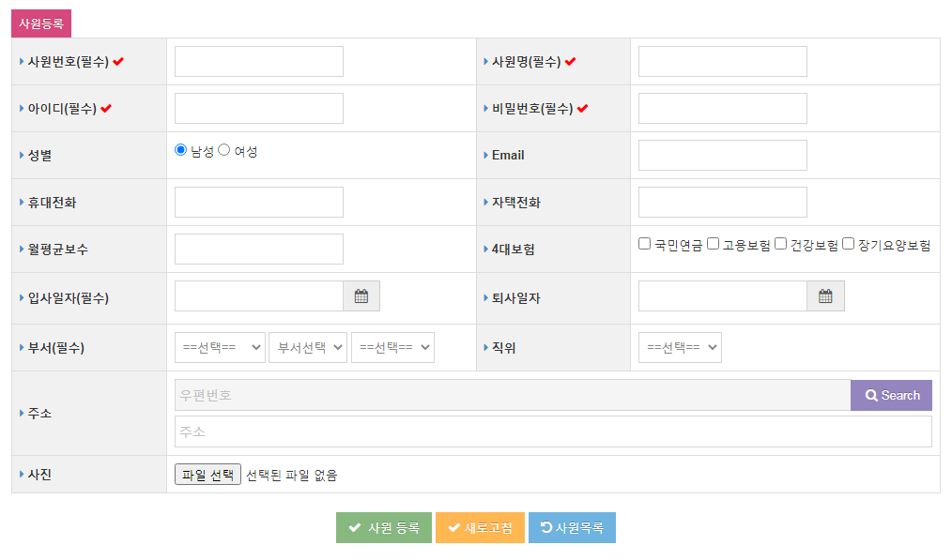The width and height of the screenshot is (952, 560).
Task: Tick the 건강보험 checkbox
Action: pyautogui.click(x=781, y=244)
